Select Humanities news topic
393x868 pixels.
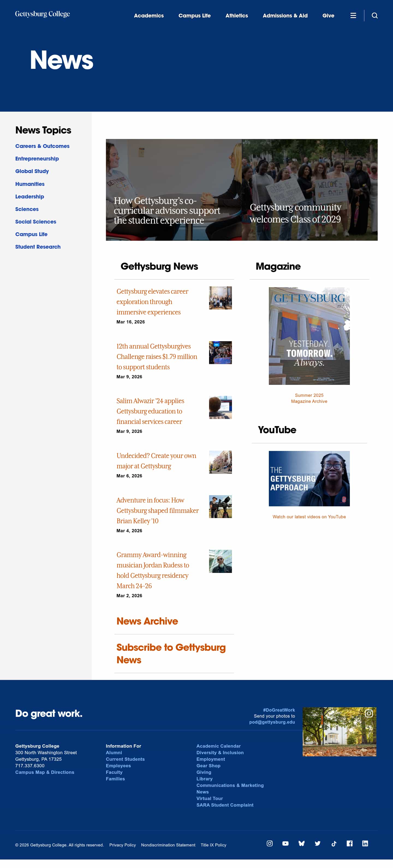(30, 184)
